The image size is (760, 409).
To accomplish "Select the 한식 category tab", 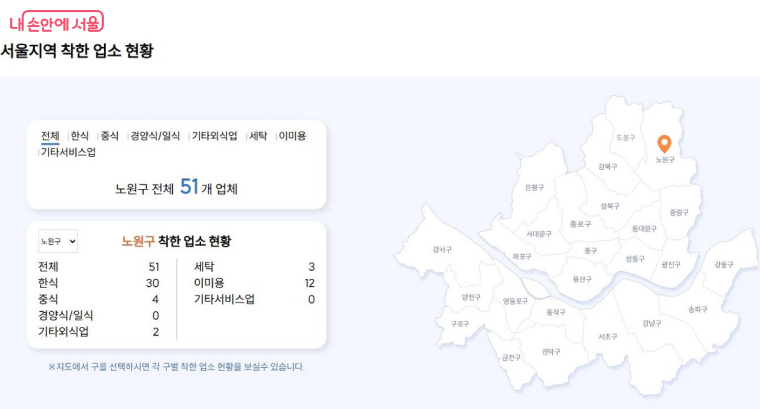I will 80,136.
